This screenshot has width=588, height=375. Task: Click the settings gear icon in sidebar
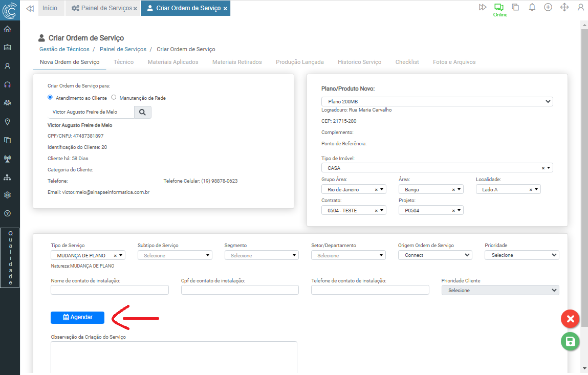(8, 195)
